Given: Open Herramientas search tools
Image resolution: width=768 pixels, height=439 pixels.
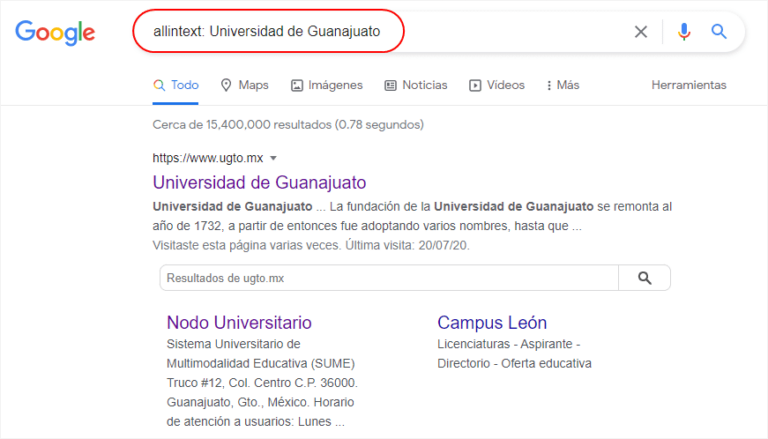Looking at the screenshot, I should coord(689,85).
